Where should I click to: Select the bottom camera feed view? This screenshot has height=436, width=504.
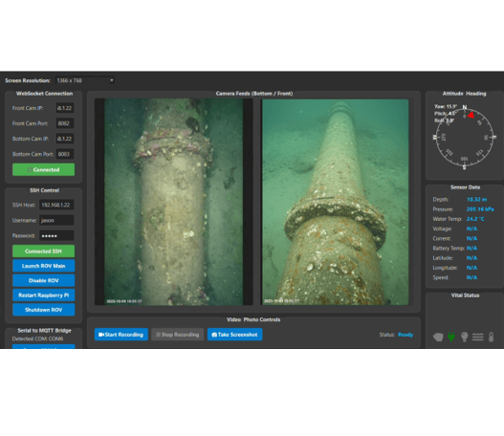coord(173,202)
